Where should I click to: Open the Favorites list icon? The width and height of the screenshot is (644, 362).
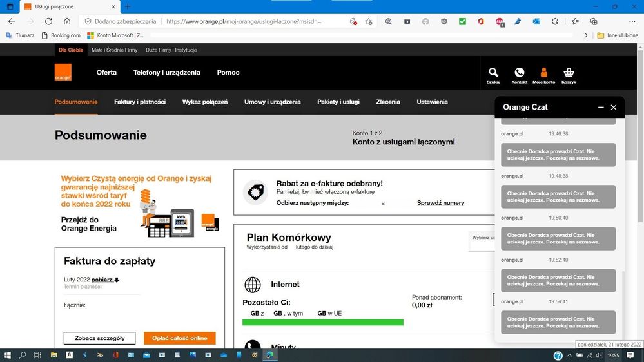click(576, 21)
